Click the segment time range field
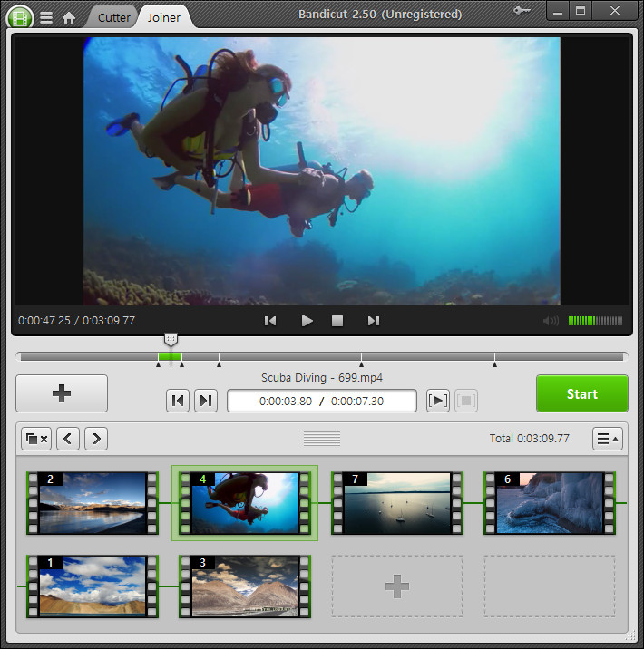This screenshot has height=649, width=644. pyautogui.click(x=321, y=401)
